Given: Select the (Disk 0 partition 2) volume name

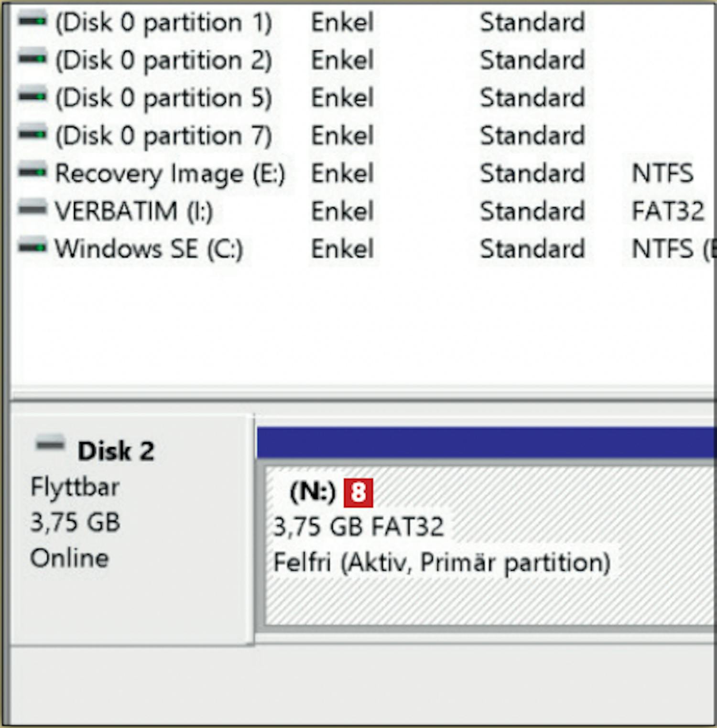Looking at the screenshot, I should 163,60.
